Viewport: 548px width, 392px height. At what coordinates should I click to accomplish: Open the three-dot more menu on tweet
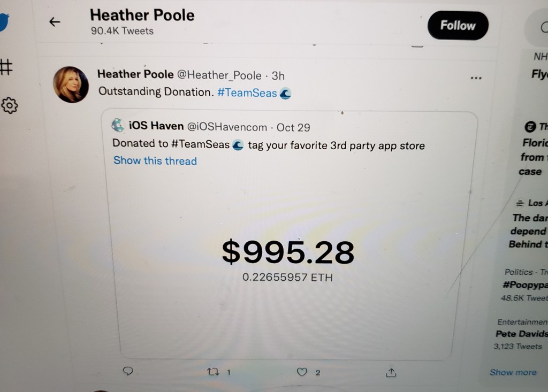coord(476,78)
